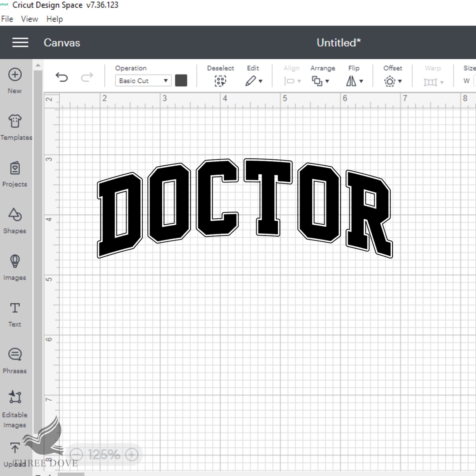Expand the Edit dropdown arrow
The width and height of the screenshot is (476, 476).
tap(261, 81)
